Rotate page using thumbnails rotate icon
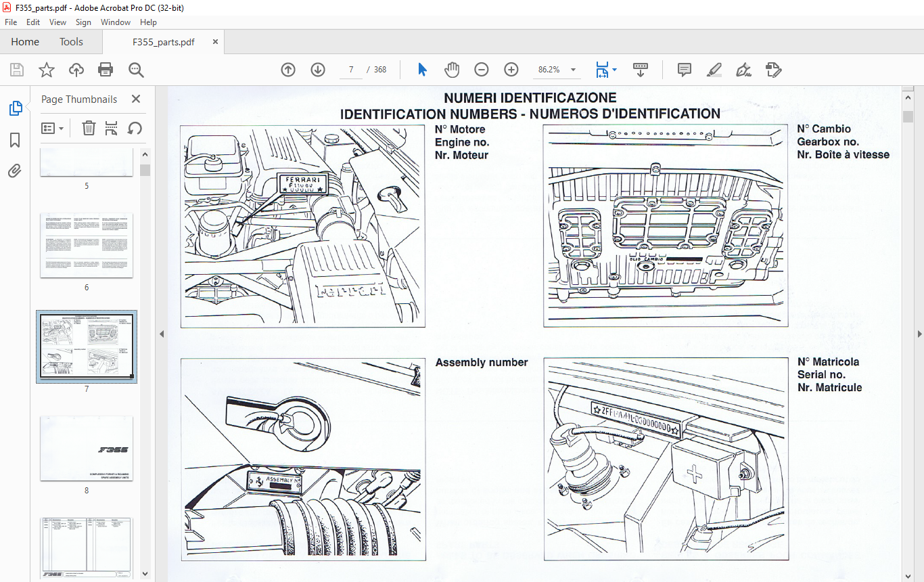924x582 pixels. pos(135,128)
